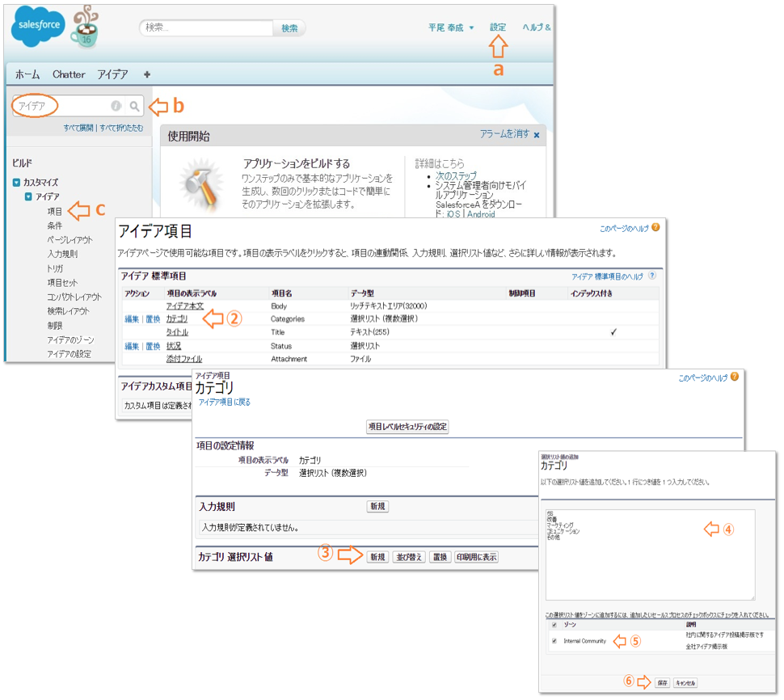The image size is (784, 700).
Task: Click the plus icon to show all tabs
Action: (146, 74)
